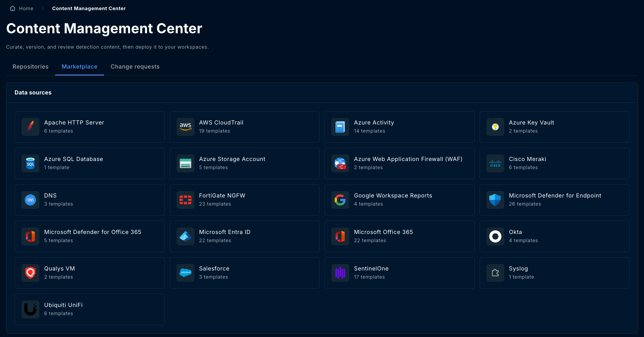Click '6 templates' under Cisco Meraki

pos(523,167)
